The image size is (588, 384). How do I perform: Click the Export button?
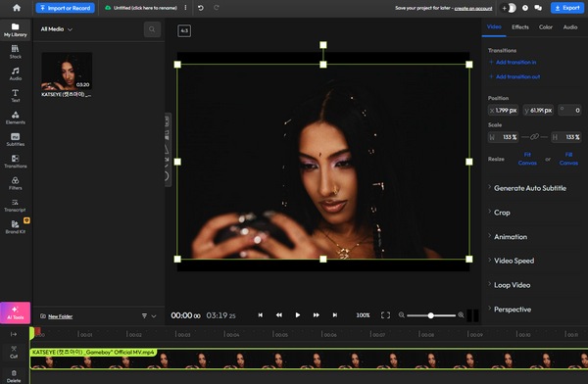(x=567, y=8)
